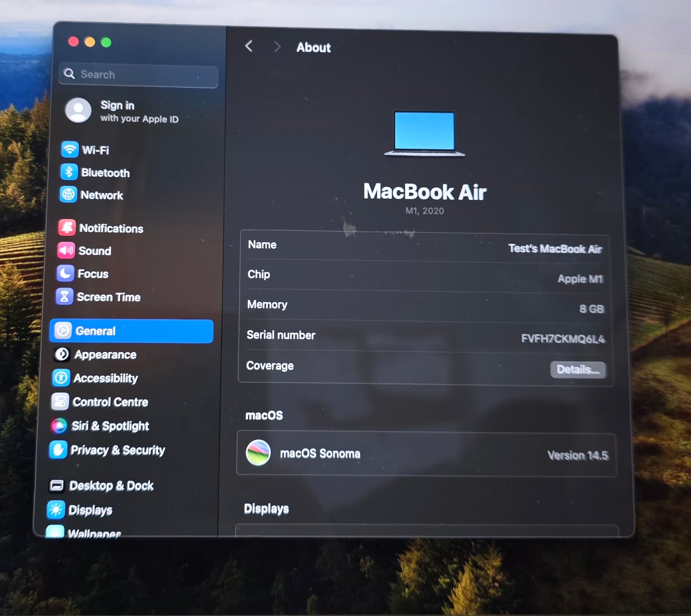Viewport: 691px width, 616px height.
Task: Select Appearance in the sidebar
Action: [x=105, y=355]
